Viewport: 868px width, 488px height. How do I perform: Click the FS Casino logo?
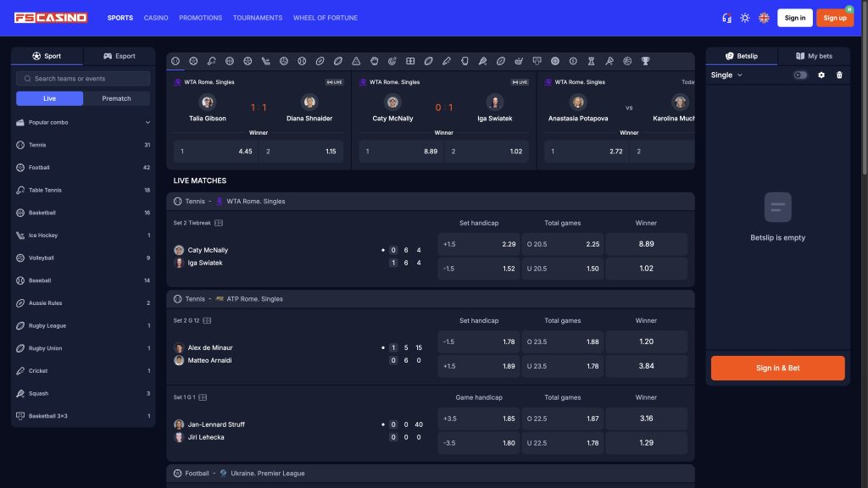click(x=51, y=18)
